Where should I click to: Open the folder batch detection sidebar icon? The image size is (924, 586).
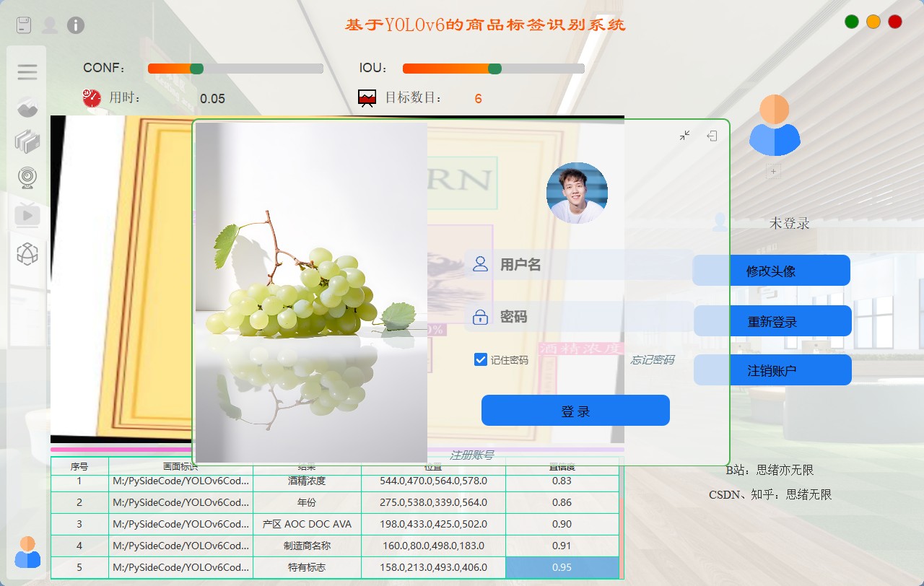[x=27, y=141]
